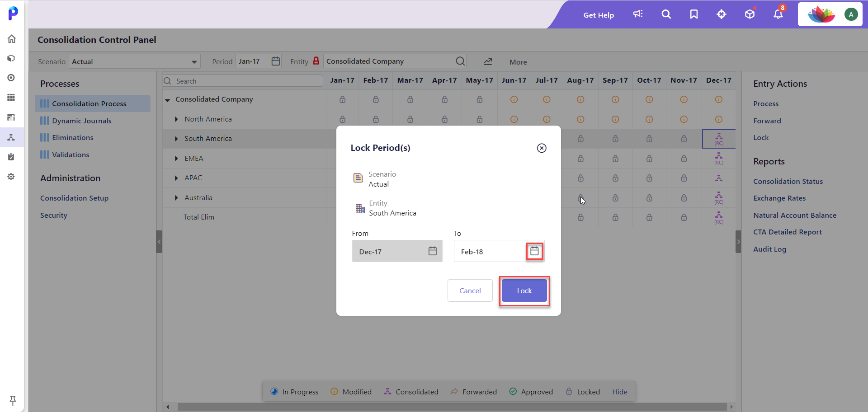Expand the Australia node
The image size is (868, 412).
coord(176,198)
